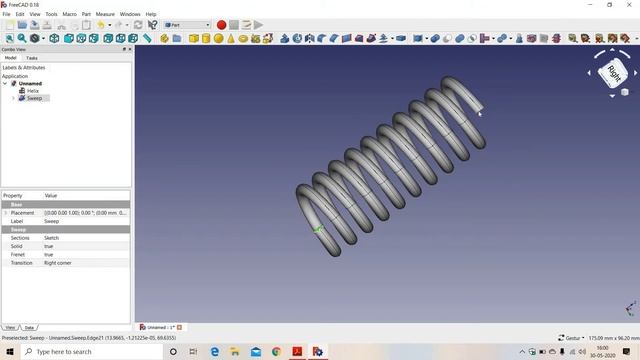Image resolution: width=640 pixels, height=360 pixels.
Task: Open Google Chrome from the taskbar
Action: [x=276, y=351]
